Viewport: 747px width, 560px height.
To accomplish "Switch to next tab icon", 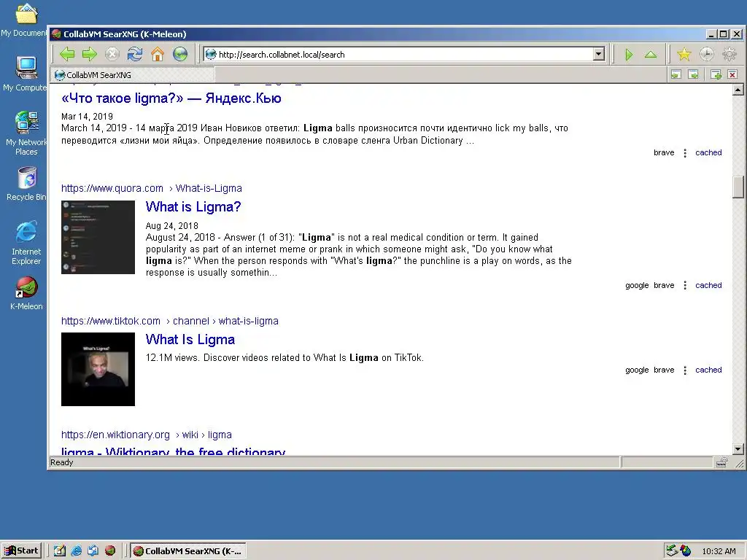I will (694, 74).
